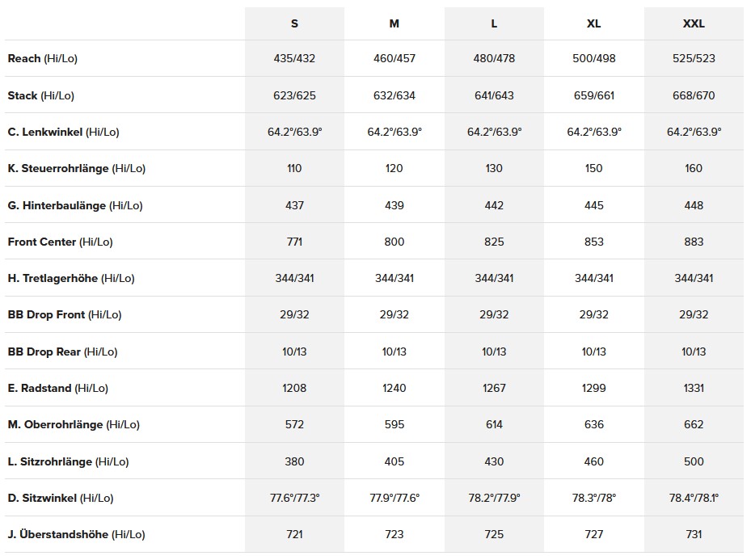Select the 78.2°/77.9° Sitzwinkel cell for L

[494, 498]
